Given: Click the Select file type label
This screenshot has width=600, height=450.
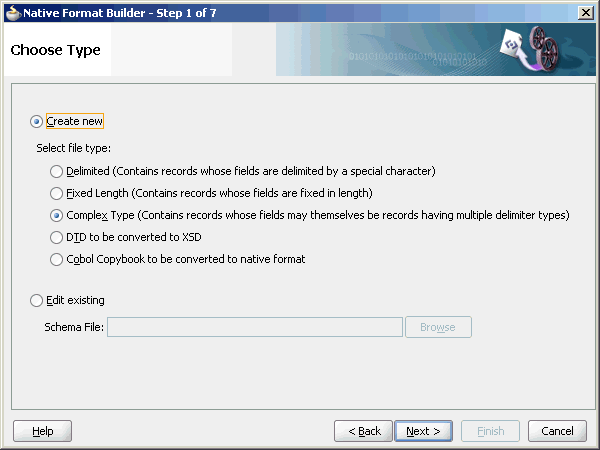Looking at the screenshot, I should pyautogui.click(x=73, y=148).
